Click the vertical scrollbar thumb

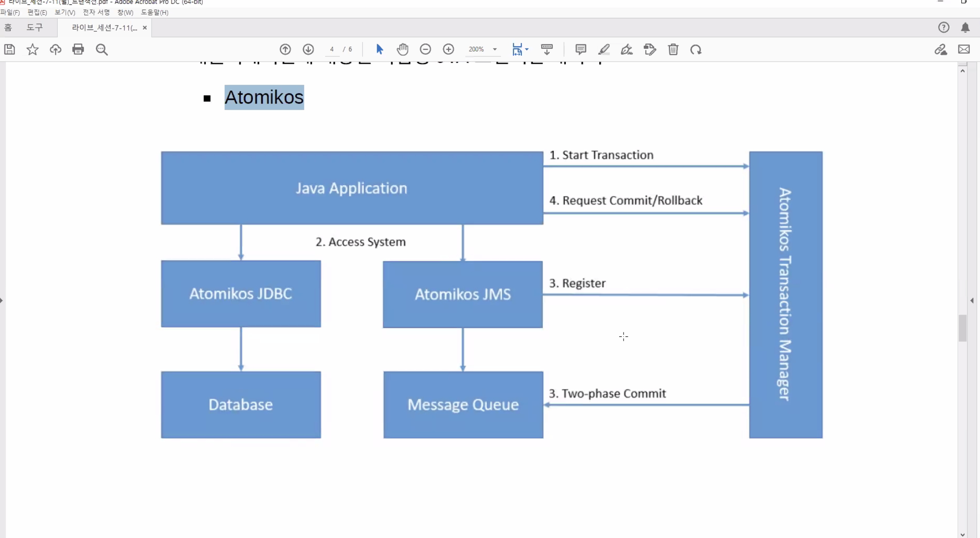click(962, 328)
